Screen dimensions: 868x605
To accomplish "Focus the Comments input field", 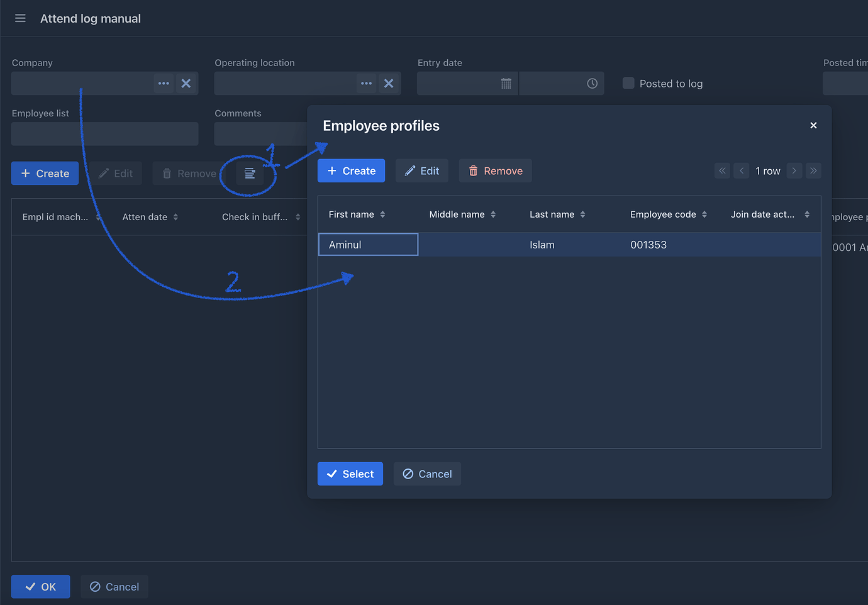I will click(260, 134).
